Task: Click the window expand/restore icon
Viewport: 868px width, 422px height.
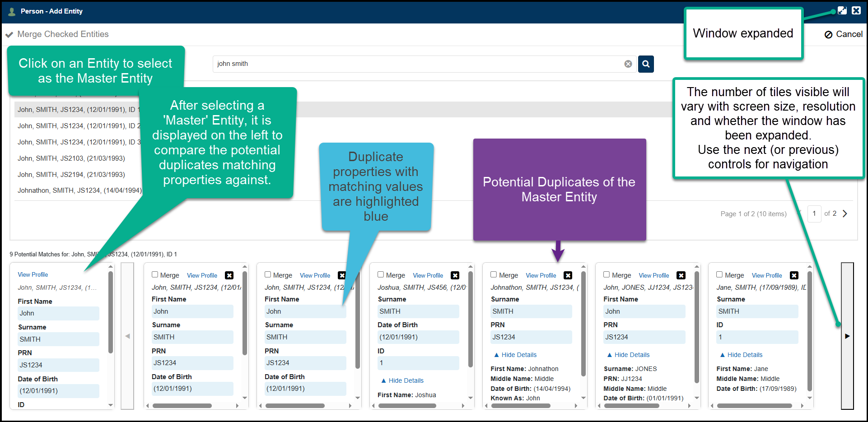Action: [x=842, y=10]
